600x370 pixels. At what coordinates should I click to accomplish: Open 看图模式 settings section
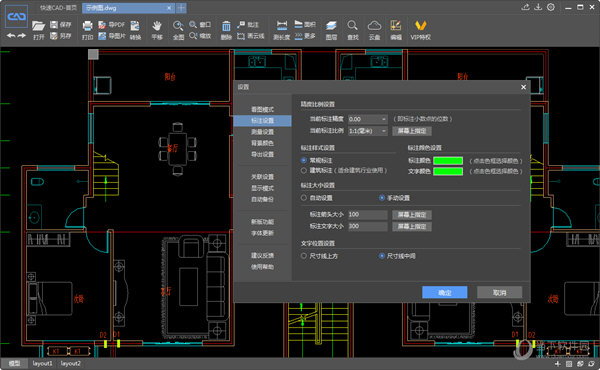tap(262, 109)
